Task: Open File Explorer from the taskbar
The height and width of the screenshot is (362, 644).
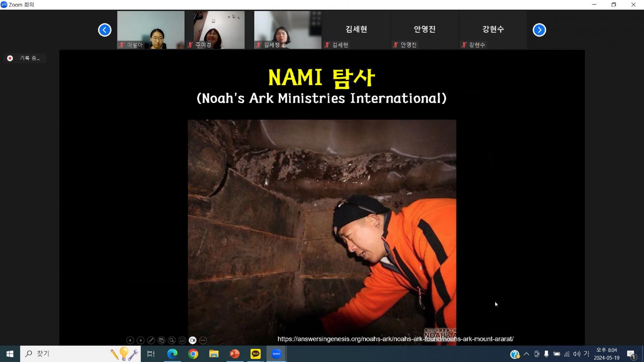Action: tap(214, 354)
